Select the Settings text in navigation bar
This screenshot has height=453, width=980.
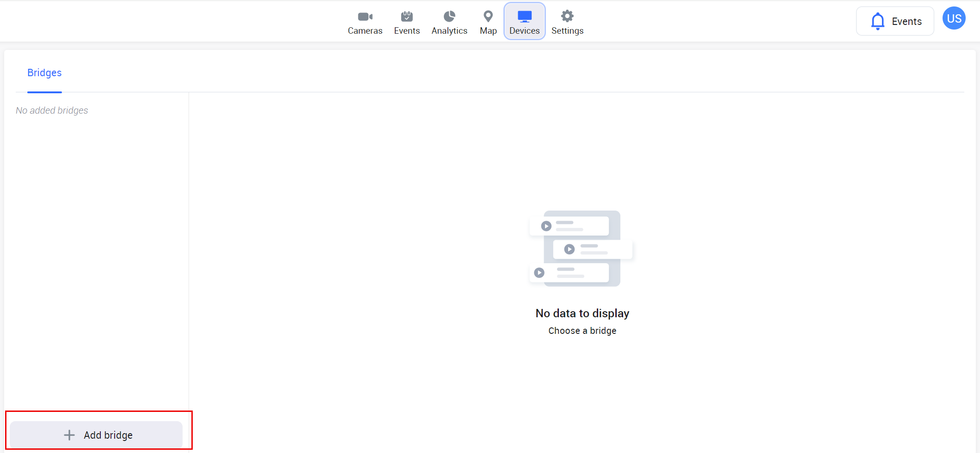coord(567,31)
